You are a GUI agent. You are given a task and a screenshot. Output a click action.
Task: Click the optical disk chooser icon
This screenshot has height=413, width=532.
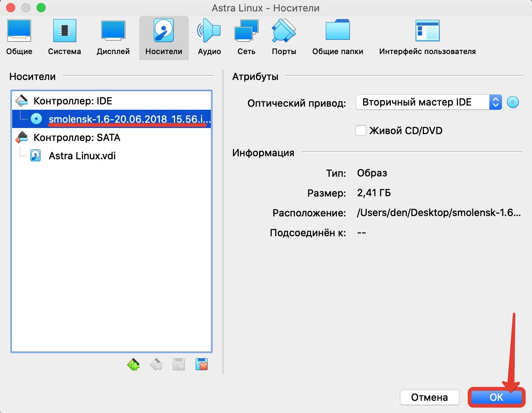point(513,102)
